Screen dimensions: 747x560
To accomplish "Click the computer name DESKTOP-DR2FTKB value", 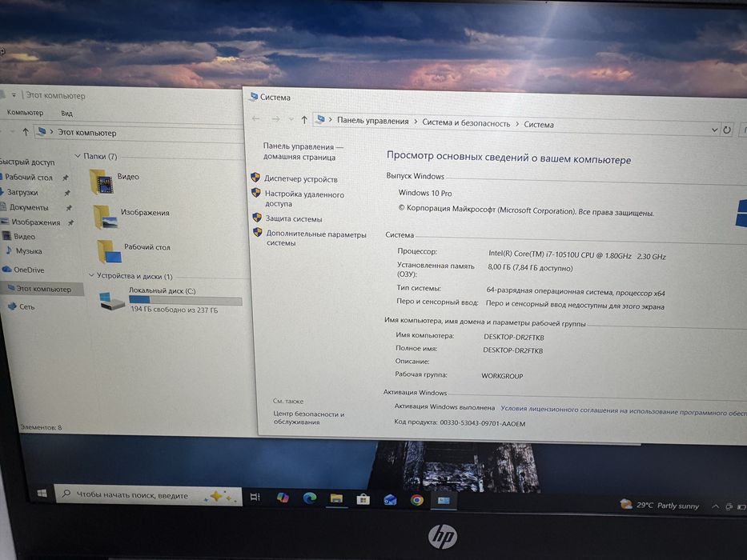I will click(513, 337).
